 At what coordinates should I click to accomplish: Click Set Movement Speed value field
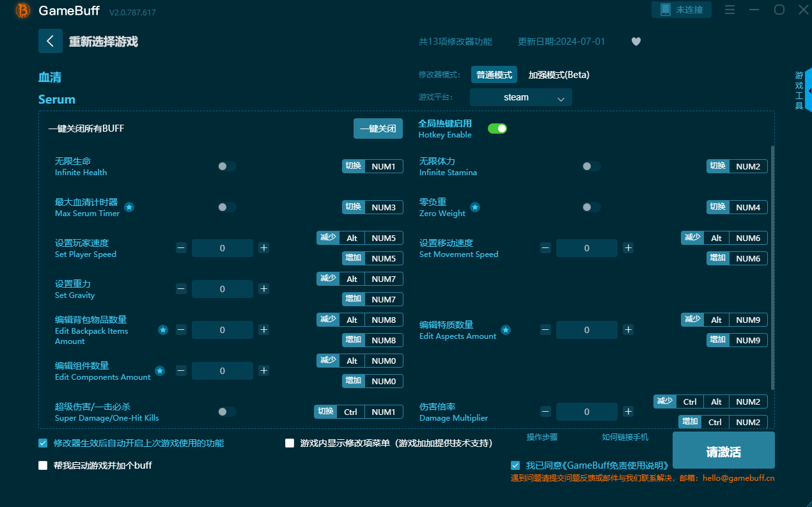tap(587, 248)
